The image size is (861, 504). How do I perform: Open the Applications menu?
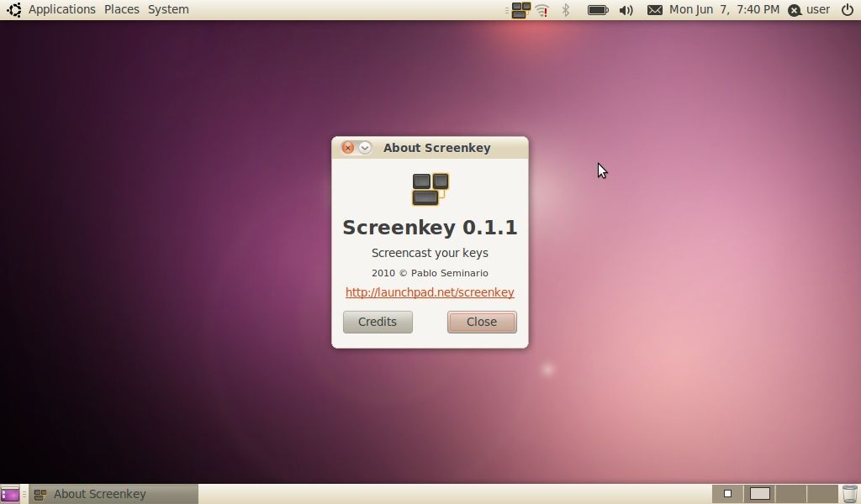[x=61, y=9]
